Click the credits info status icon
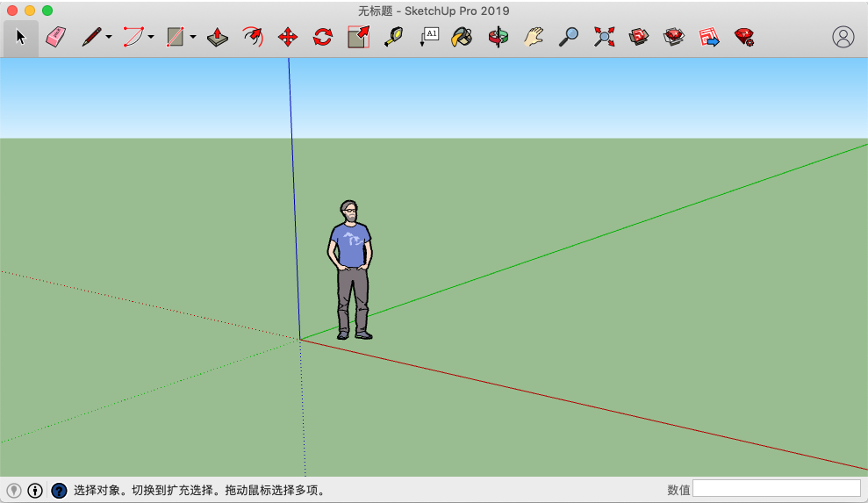Viewport: 868px width, 503px height. [35, 490]
